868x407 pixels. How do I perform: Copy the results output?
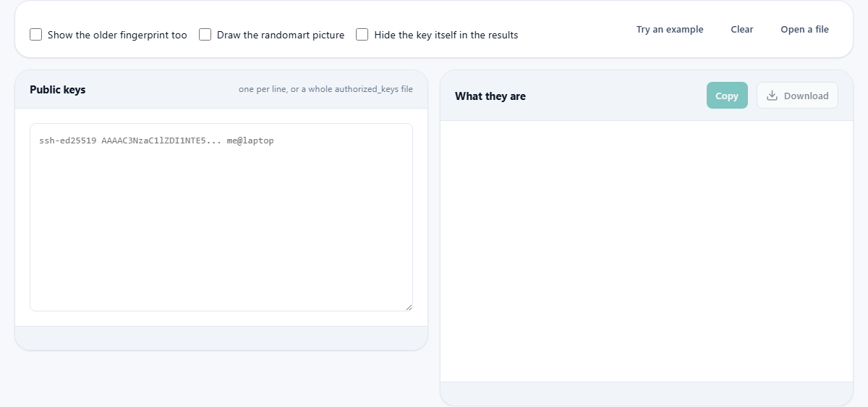coord(727,96)
